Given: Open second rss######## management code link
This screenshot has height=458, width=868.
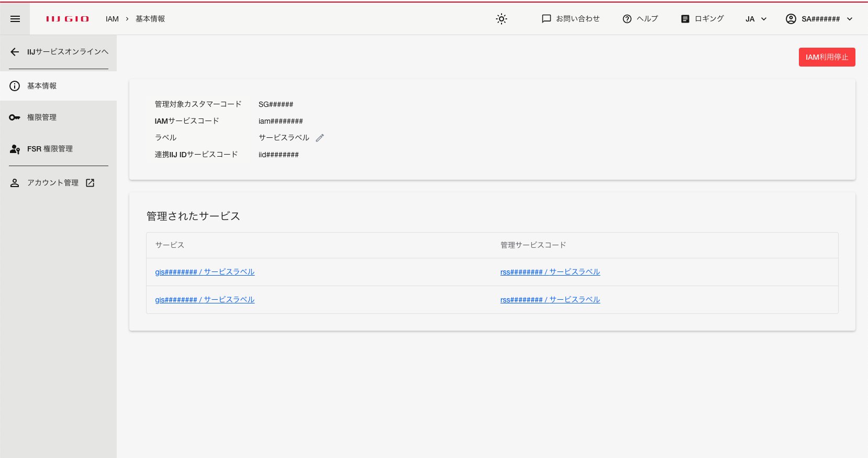Looking at the screenshot, I should (550, 300).
